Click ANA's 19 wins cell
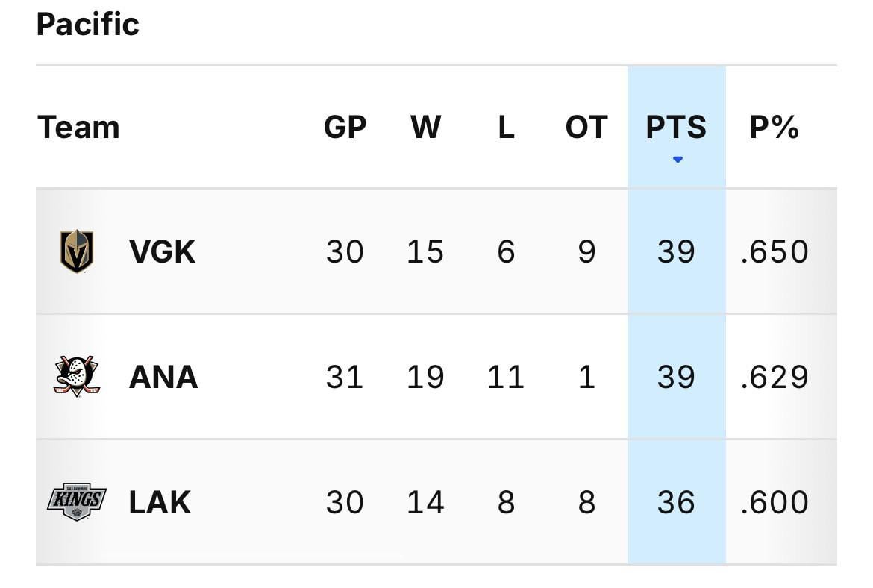This screenshot has height=588, width=873. [425, 377]
